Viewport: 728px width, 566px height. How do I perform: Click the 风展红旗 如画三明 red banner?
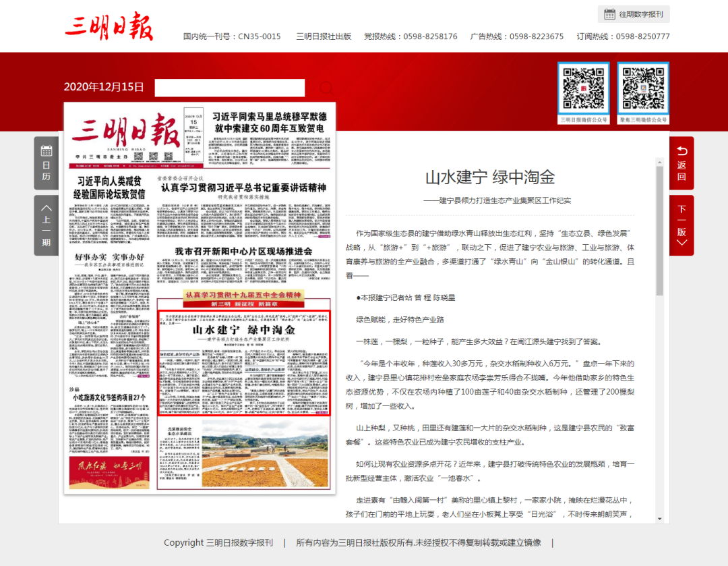click(109, 472)
